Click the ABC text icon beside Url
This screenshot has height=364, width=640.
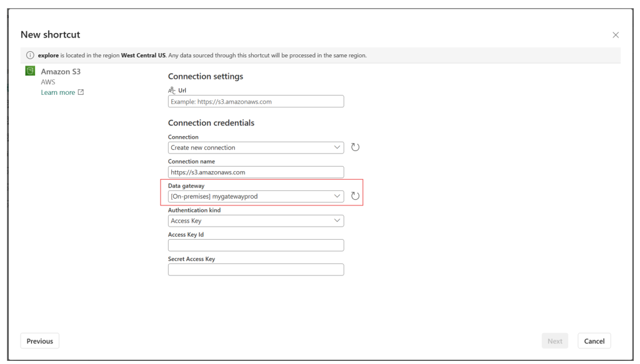pyautogui.click(x=172, y=91)
